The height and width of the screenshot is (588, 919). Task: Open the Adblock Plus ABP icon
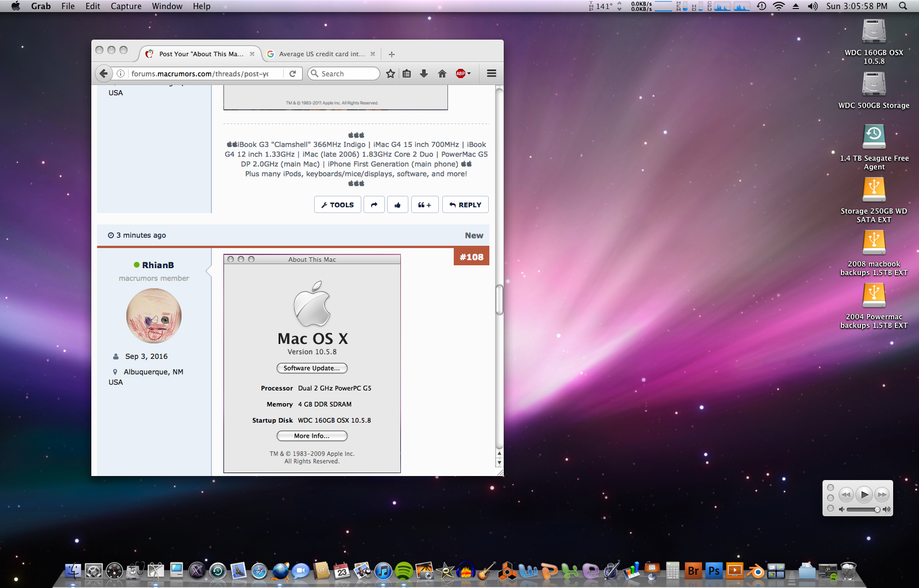pos(461,73)
